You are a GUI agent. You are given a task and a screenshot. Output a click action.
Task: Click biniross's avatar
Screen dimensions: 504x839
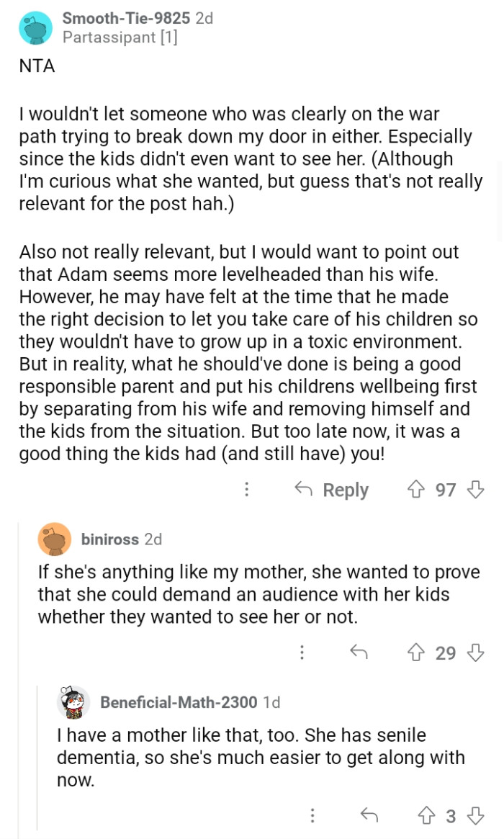tap(55, 539)
